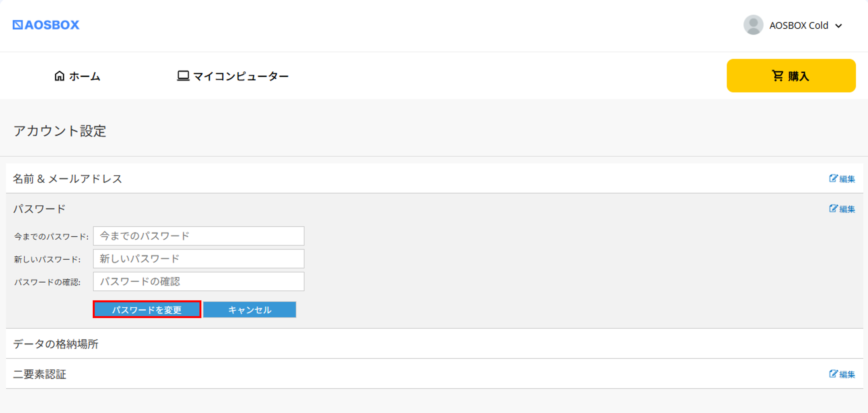Click the AOSBOX logo
The height and width of the screenshot is (413, 868).
click(46, 25)
